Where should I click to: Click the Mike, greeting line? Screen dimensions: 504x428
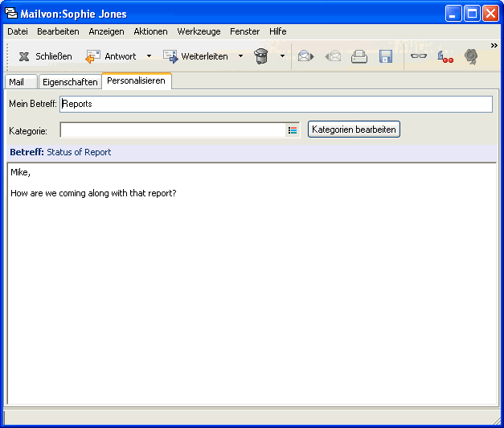pyautogui.click(x=20, y=173)
